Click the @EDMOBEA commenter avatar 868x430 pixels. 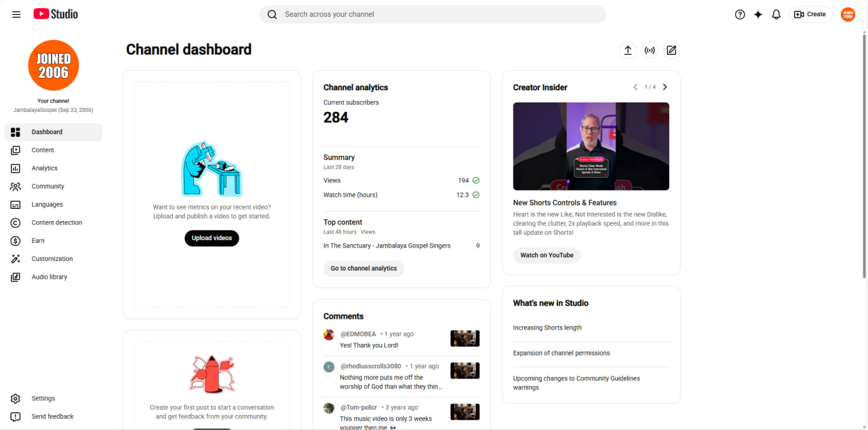(x=329, y=334)
